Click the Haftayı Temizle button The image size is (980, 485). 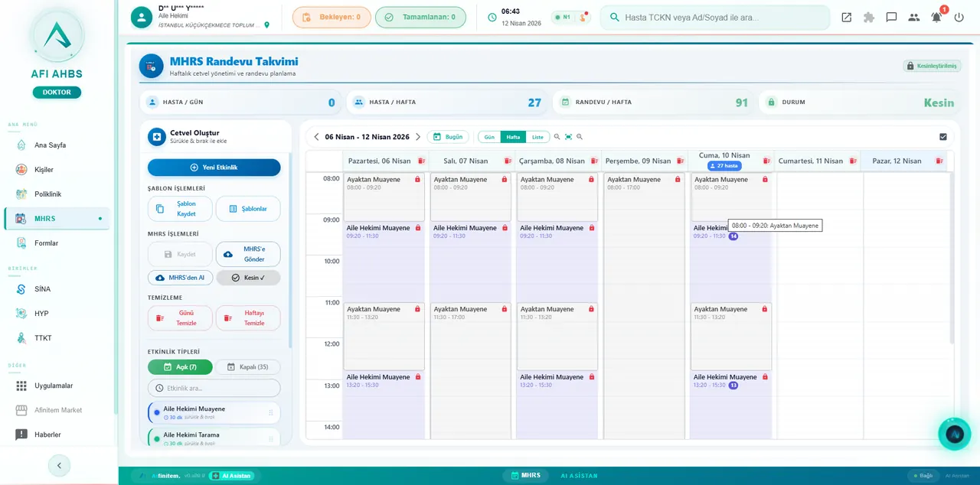click(x=248, y=318)
